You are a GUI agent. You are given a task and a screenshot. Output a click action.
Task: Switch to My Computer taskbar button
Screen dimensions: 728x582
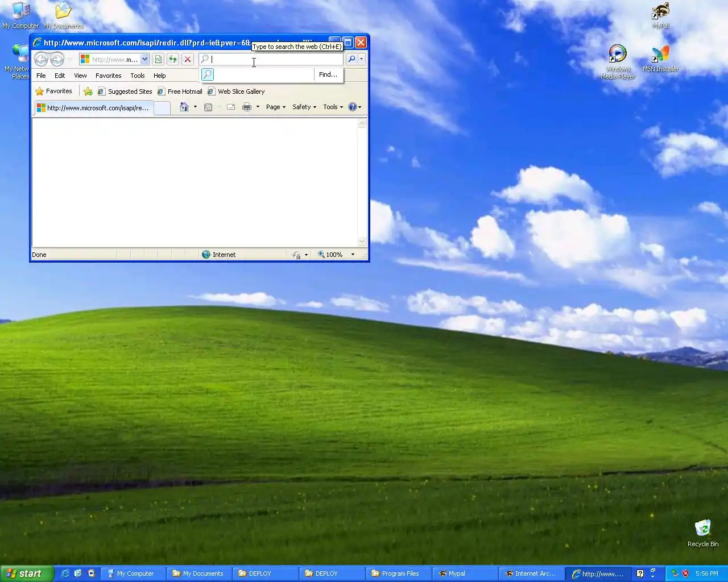pos(133,573)
